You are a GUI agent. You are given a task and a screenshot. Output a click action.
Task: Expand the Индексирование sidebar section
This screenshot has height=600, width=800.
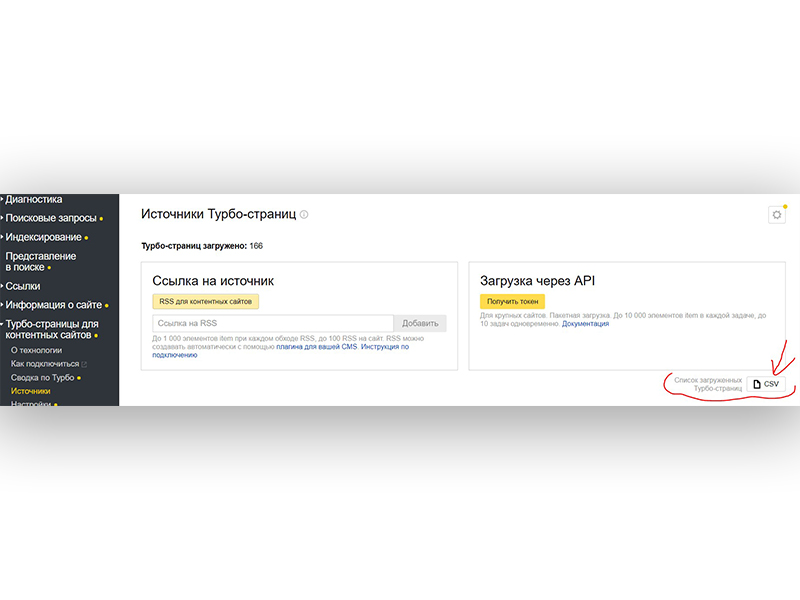point(43,237)
